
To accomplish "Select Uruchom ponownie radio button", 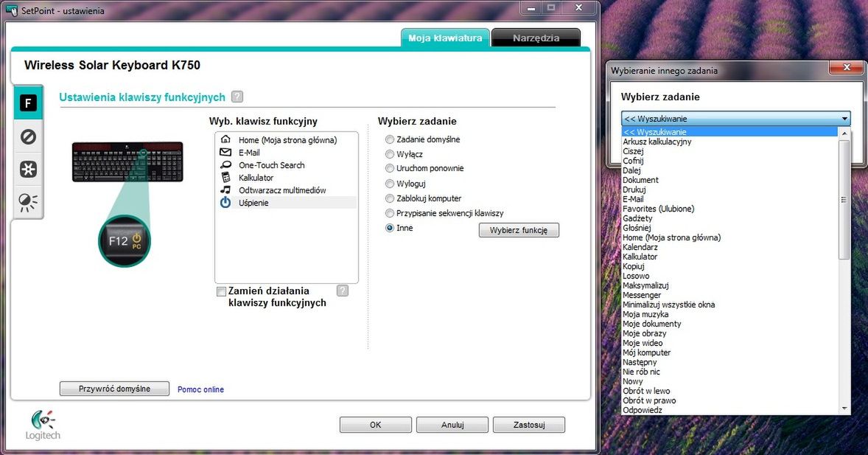I will click(390, 168).
